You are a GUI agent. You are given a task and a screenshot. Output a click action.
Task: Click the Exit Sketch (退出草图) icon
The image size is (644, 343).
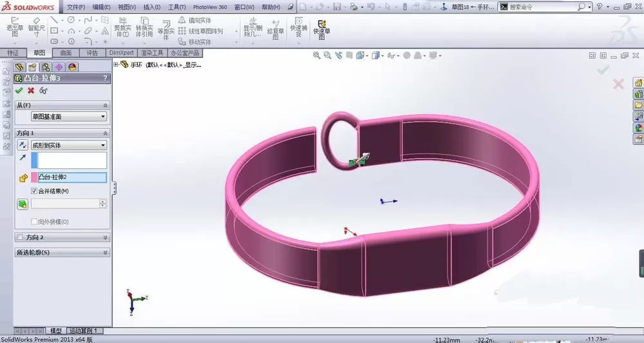14,26
